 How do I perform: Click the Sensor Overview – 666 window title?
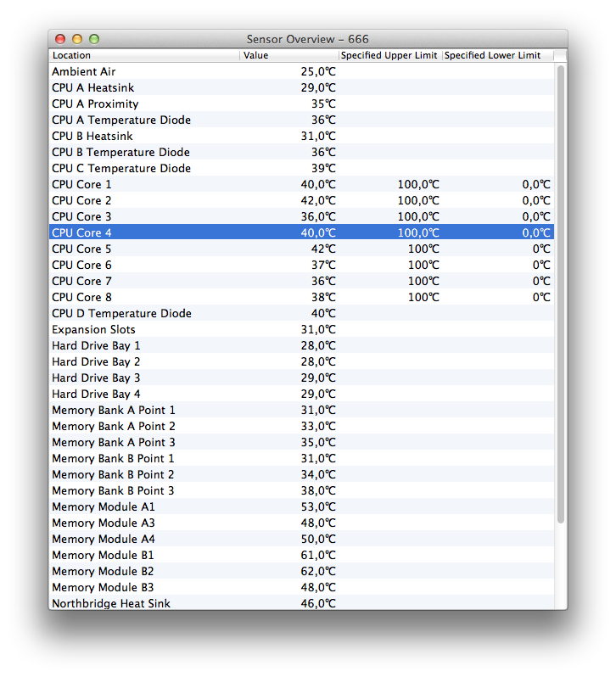pyautogui.click(x=307, y=39)
